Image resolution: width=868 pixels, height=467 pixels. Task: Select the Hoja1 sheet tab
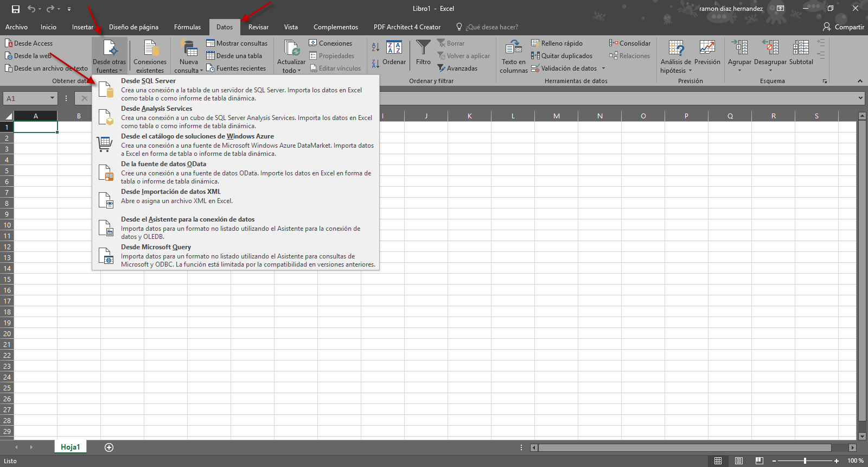point(70,447)
